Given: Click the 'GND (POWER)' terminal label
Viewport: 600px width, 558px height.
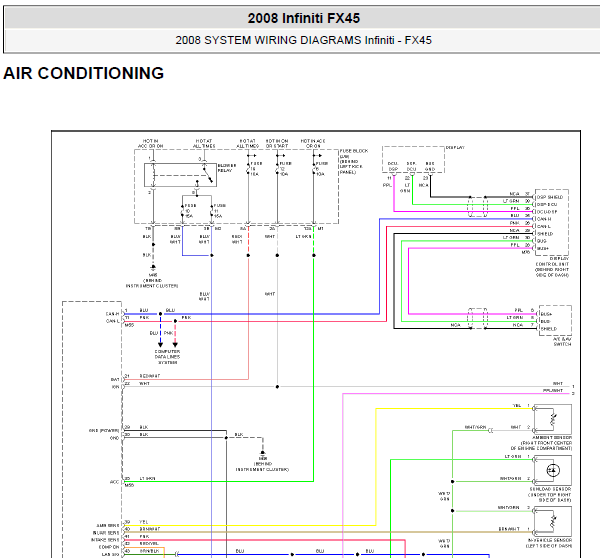Looking at the screenshot, I should pos(104,431).
